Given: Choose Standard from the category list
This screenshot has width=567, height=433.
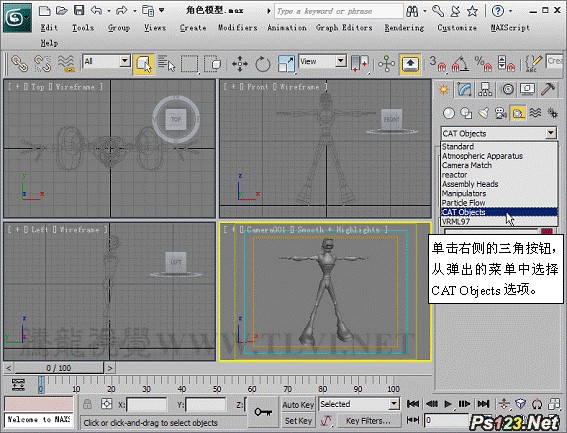Looking at the screenshot, I should point(499,147).
